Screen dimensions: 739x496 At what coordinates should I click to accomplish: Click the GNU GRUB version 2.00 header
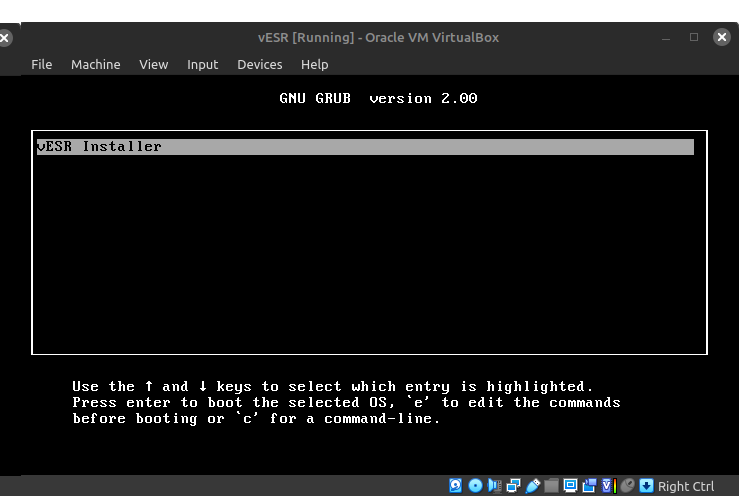[378, 98]
